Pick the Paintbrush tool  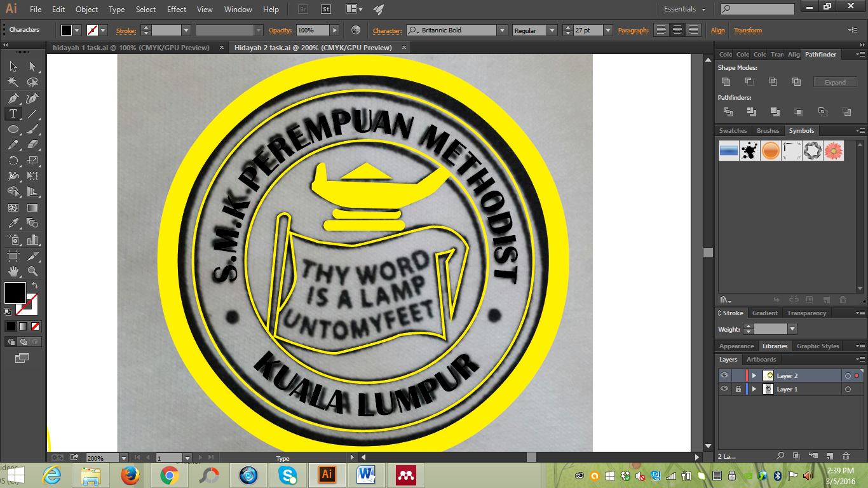tap(32, 129)
